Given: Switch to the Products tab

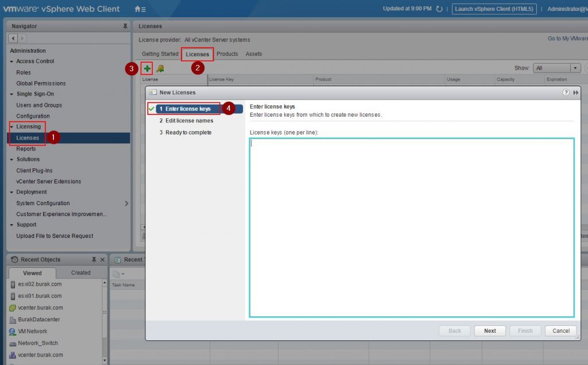Looking at the screenshot, I should [x=227, y=54].
